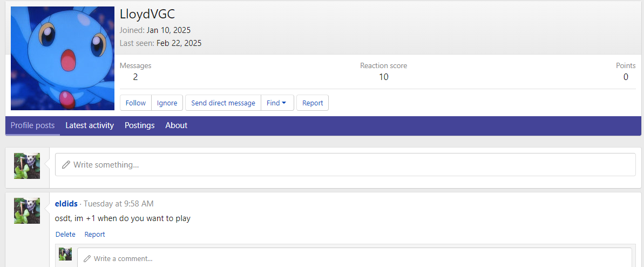Click the small avatar beside the comment field

tap(65, 254)
